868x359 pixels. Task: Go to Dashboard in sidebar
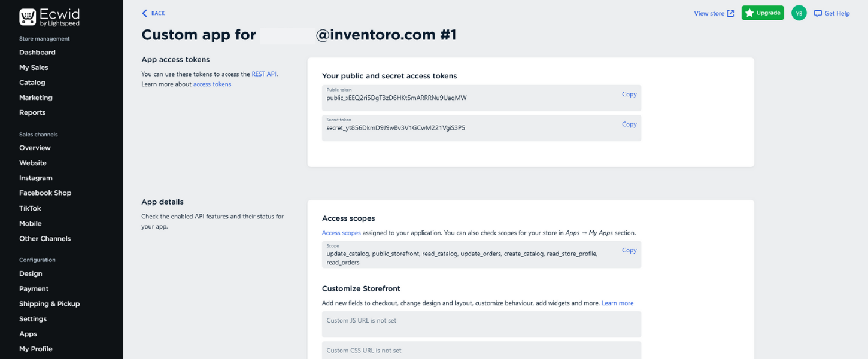[37, 53]
